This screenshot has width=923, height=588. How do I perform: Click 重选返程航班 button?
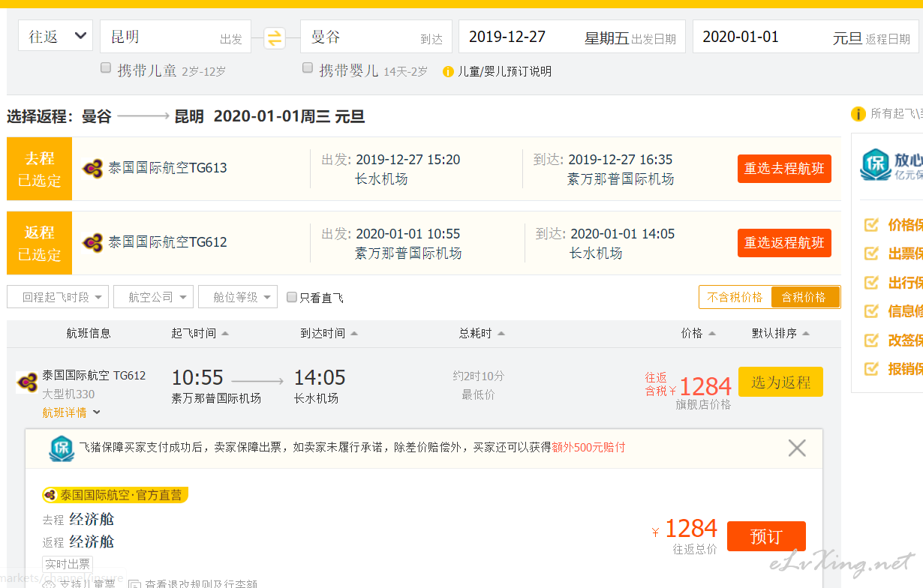coord(784,243)
